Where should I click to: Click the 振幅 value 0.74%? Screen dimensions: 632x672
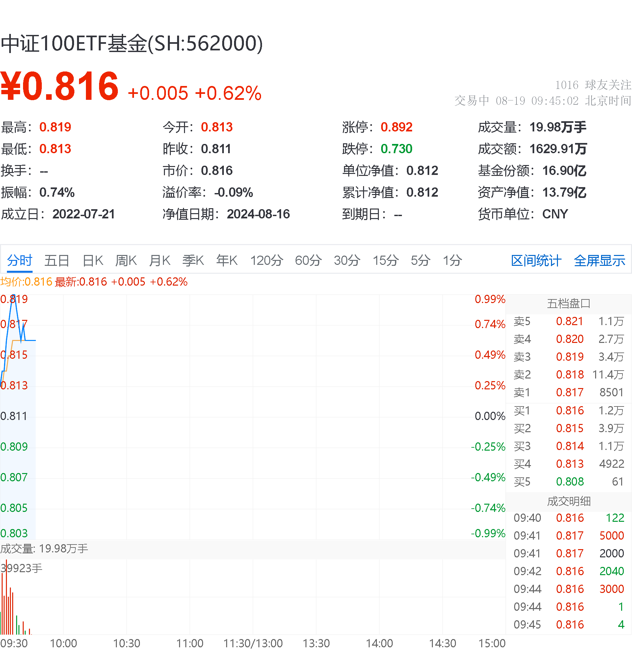coord(57,192)
